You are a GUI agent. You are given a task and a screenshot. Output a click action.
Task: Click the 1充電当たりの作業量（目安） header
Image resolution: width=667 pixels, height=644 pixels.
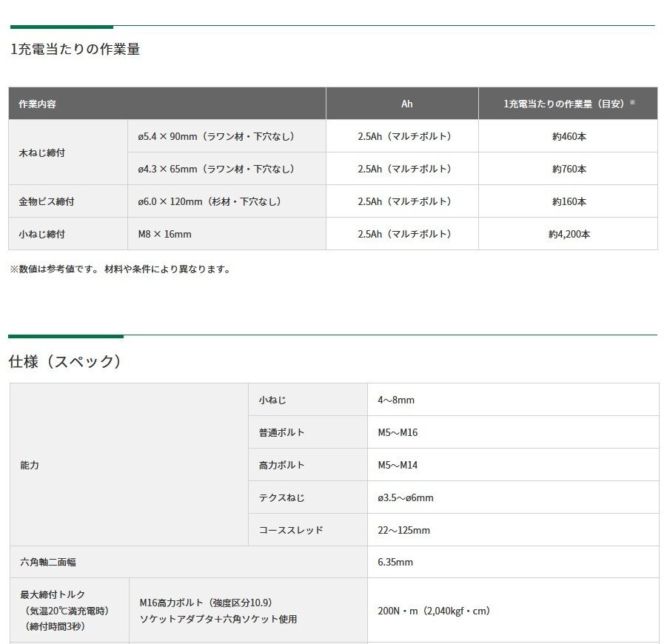click(569, 104)
